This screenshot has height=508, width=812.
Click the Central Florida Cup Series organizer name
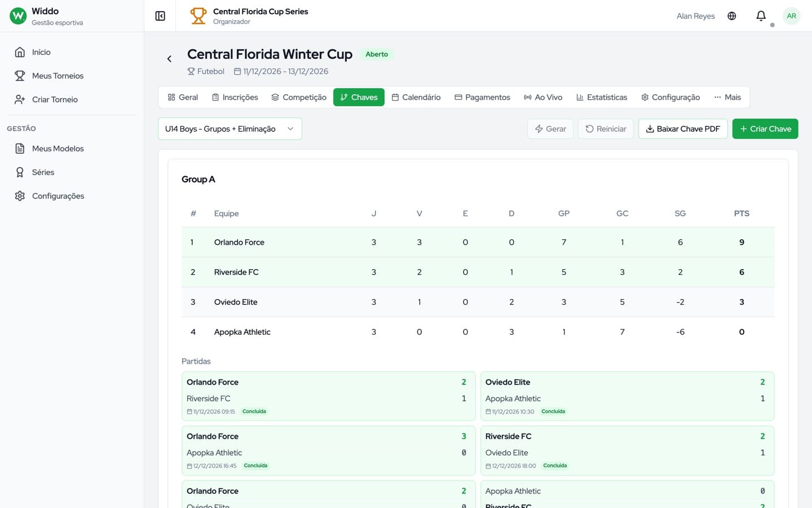[x=261, y=11]
